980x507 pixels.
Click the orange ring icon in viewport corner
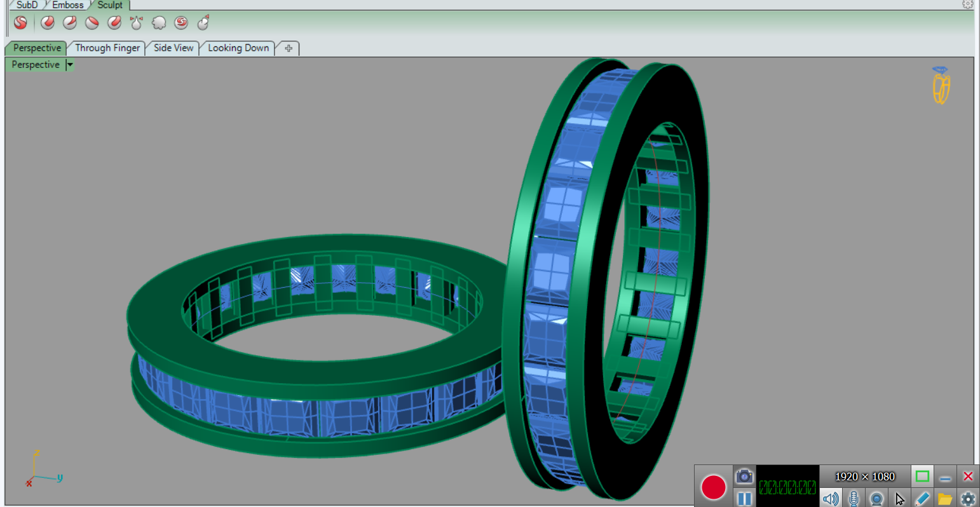click(941, 85)
